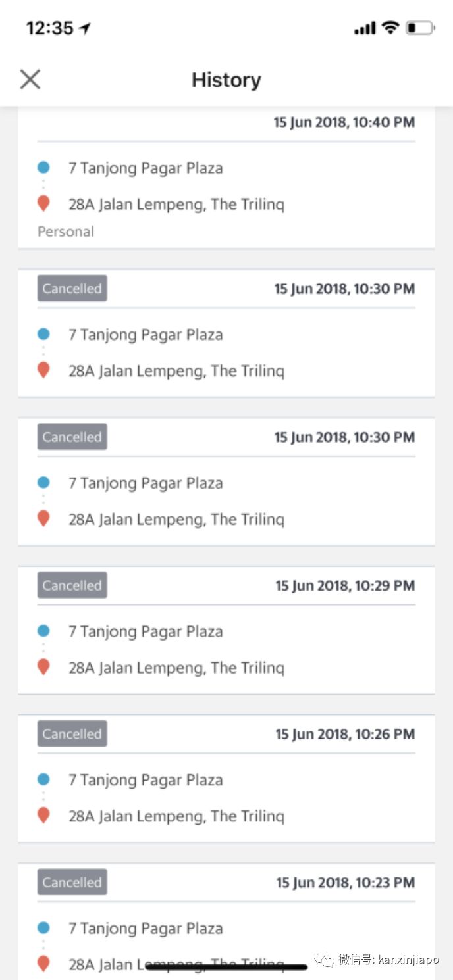The height and width of the screenshot is (980, 453).
Task: Tap the Wi-Fi status icon
Action: pos(390,28)
